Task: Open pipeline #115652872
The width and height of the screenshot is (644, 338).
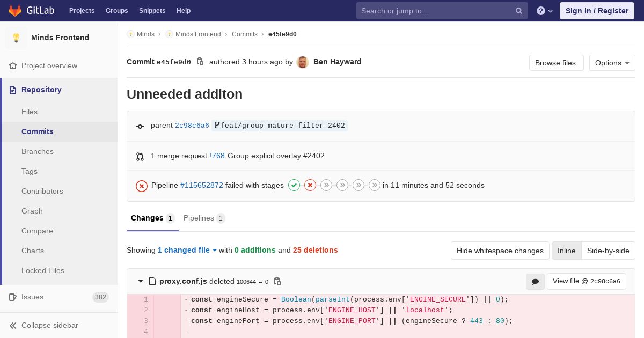Action: click(x=202, y=185)
